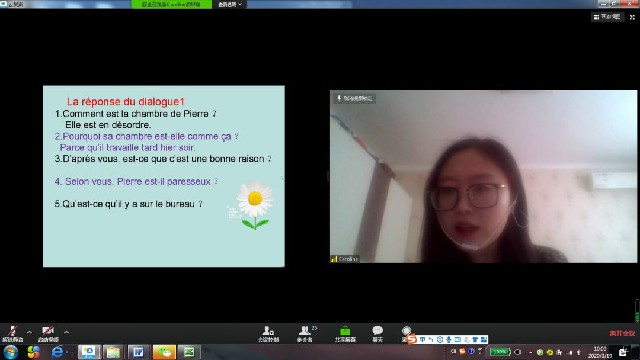Select Caroline's webcam video tile

click(483, 176)
